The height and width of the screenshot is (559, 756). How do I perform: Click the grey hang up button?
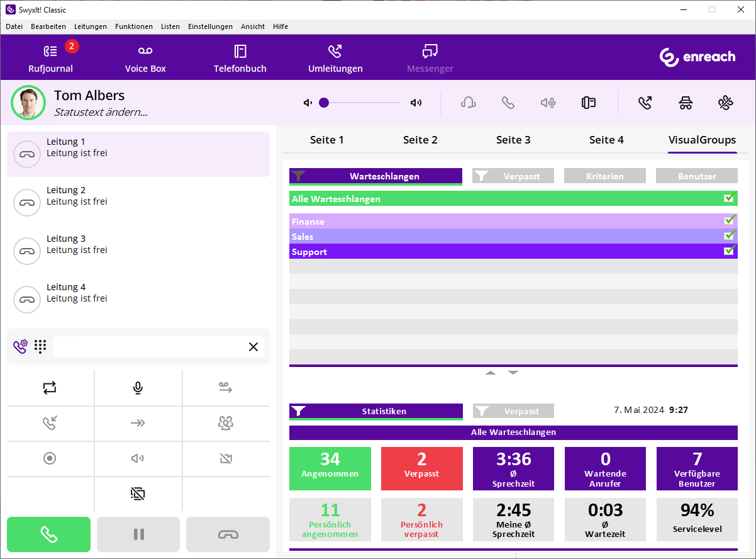(228, 534)
